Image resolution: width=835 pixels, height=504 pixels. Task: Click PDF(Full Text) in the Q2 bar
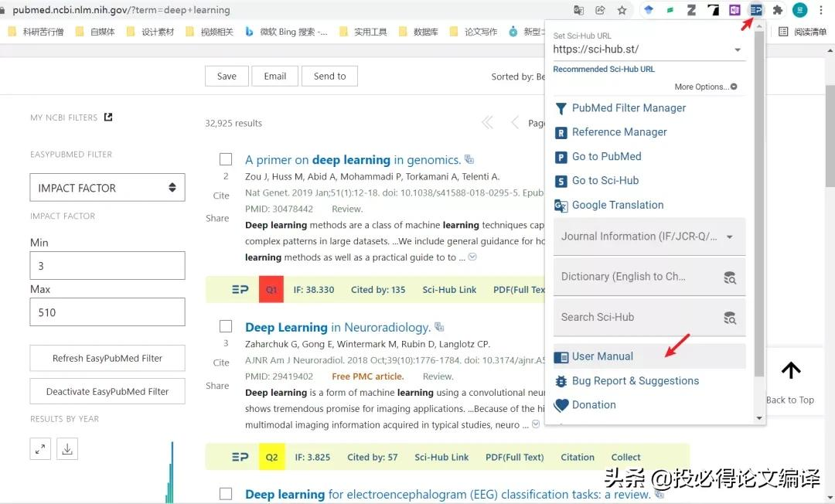pyautogui.click(x=514, y=457)
